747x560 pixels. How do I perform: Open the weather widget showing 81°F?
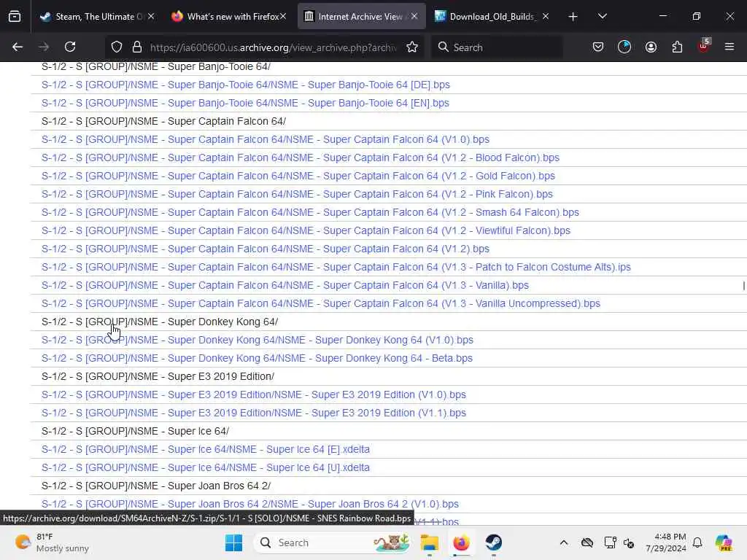point(52,542)
